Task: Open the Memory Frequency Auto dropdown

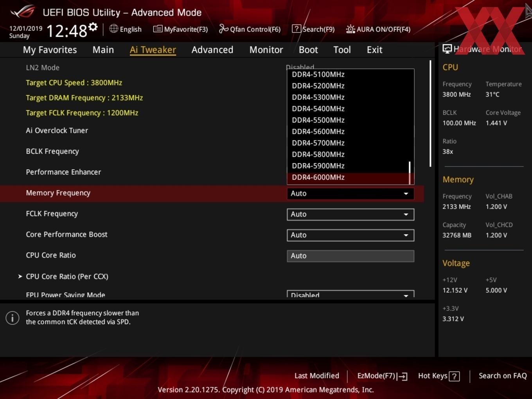Action: point(350,193)
